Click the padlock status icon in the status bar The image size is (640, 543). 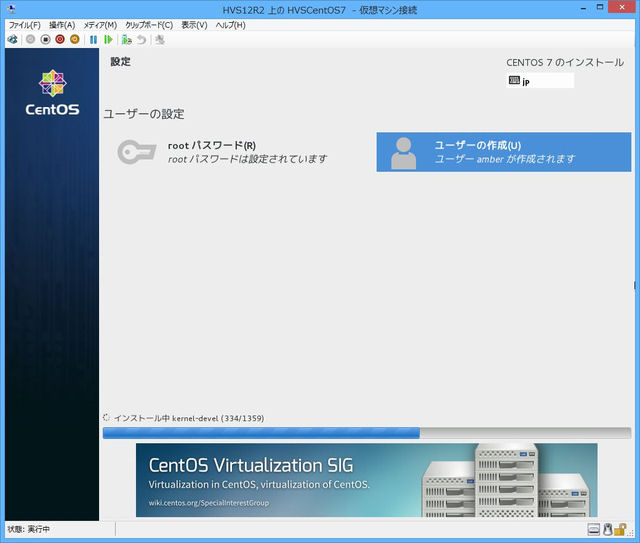point(620,530)
